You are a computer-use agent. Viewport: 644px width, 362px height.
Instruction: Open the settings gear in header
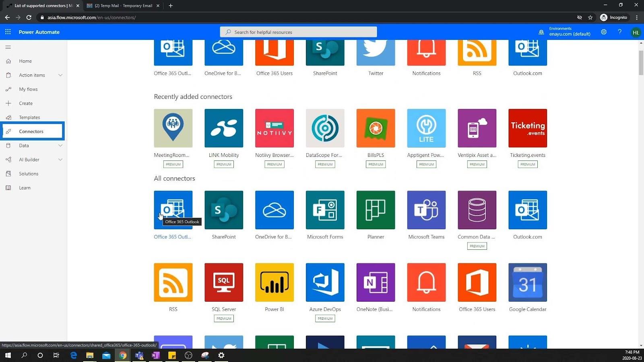pyautogui.click(x=603, y=32)
